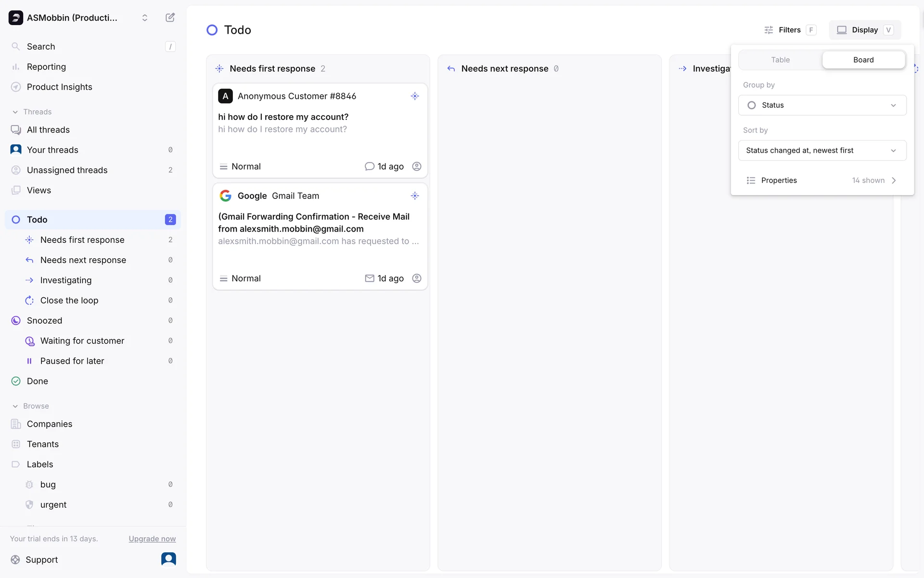Open the Filters button
924x578 pixels.
coord(790,30)
